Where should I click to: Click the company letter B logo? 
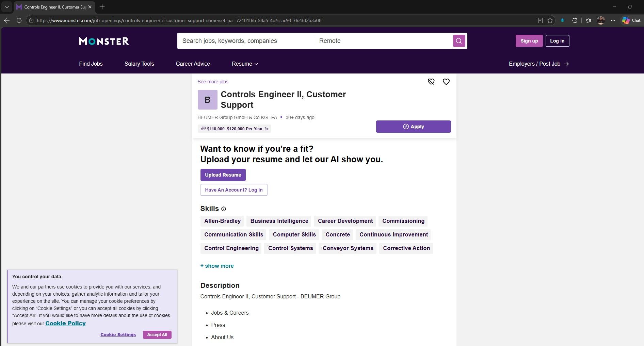coord(207,100)
